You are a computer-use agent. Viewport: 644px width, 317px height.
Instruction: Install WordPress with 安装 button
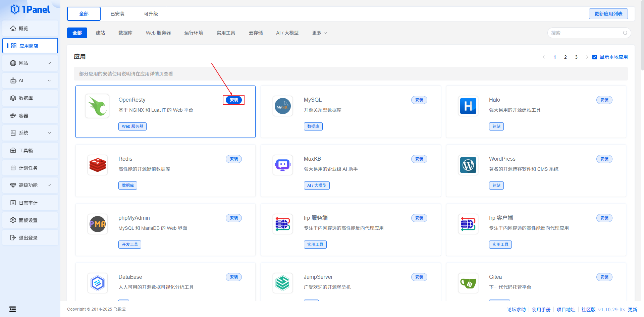click(604, 159)
